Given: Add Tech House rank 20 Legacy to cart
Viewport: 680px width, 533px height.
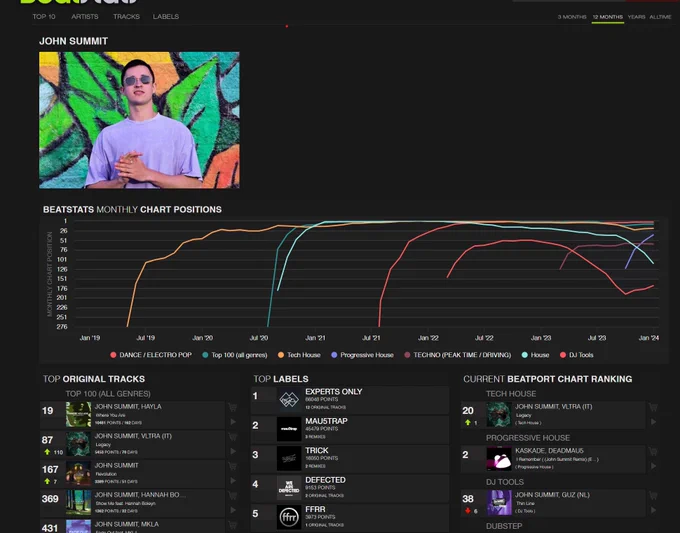Looking at the screenshot, I should coord(653,407).
